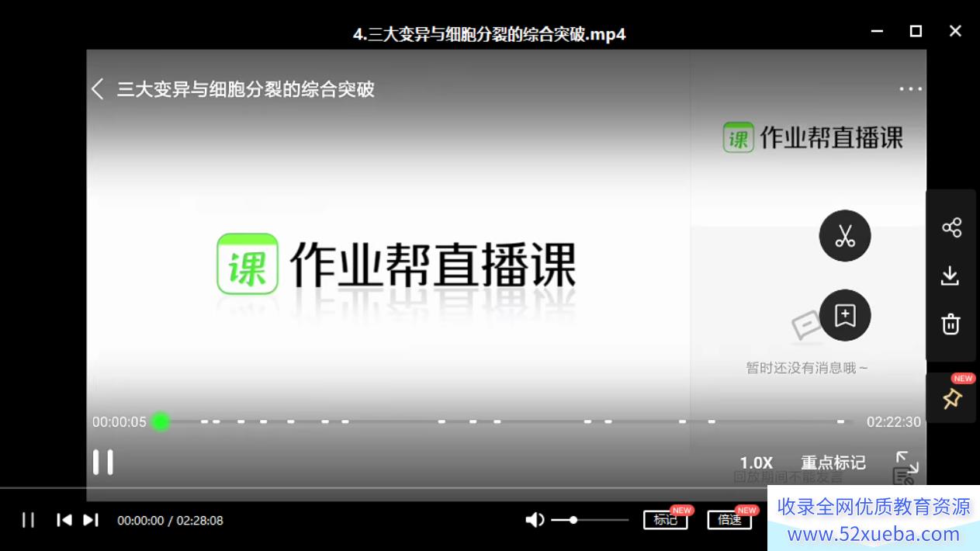Skip to the previous video
The height and width of the screenshot is (551, 980).
[x=64, y=520]
